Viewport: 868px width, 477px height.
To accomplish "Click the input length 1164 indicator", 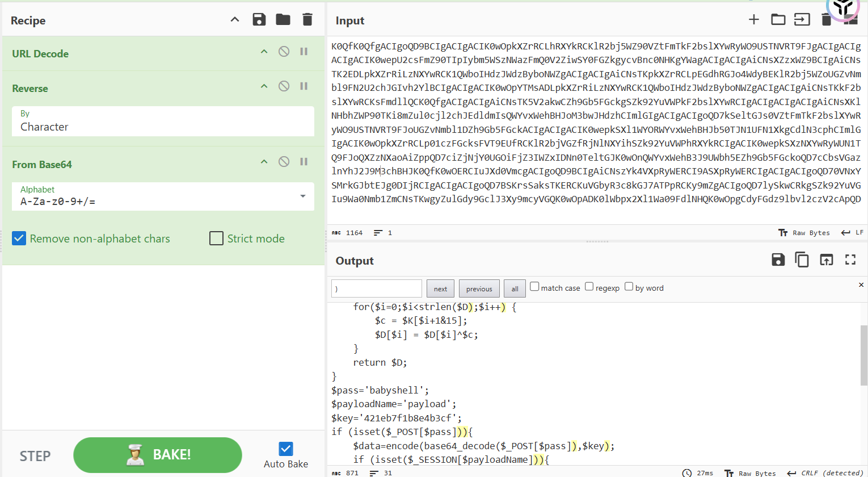I will pos(348,233).
